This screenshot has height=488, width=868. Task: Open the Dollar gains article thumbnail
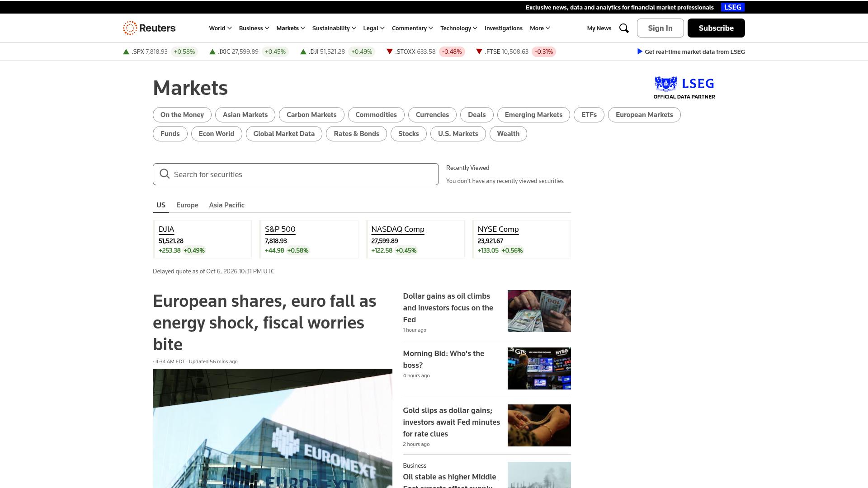539,311
